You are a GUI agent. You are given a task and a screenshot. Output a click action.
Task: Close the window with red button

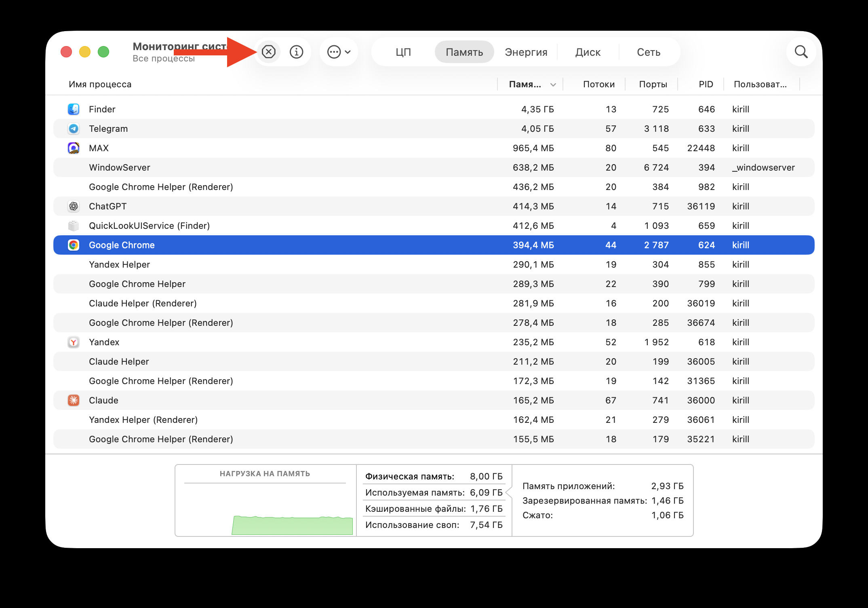pos(66,52)
